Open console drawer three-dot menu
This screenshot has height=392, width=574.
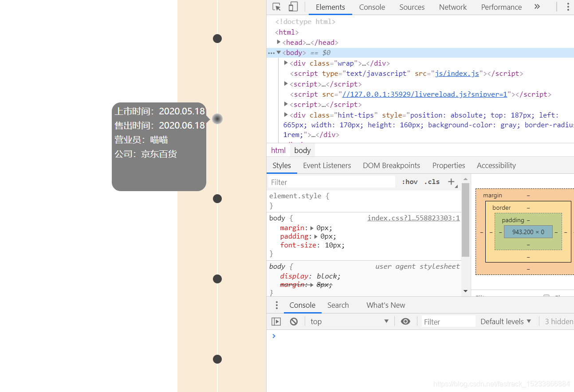(x=276, y=305)
